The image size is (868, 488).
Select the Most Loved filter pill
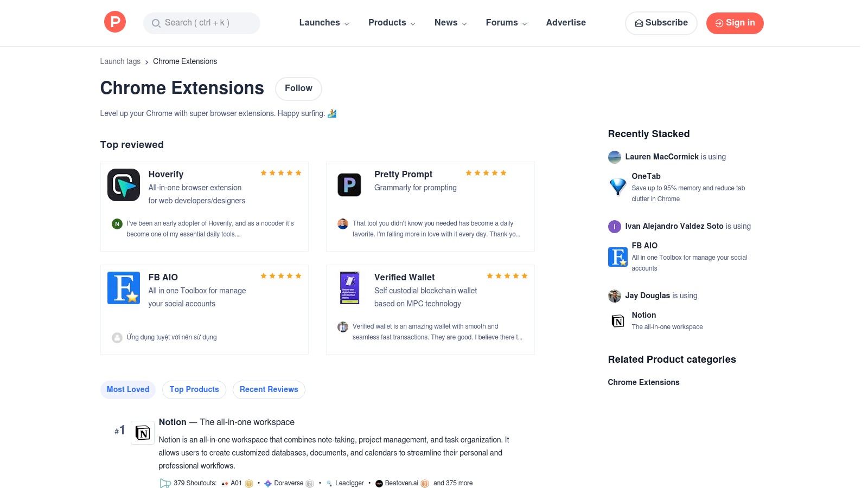pos(127,389)
